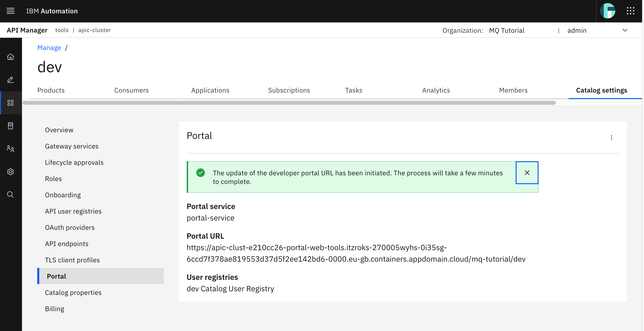Select the Home icon in the sidebar
Image resolution: width=644 pixels, height=331 pixels.
tap(11, 57)
